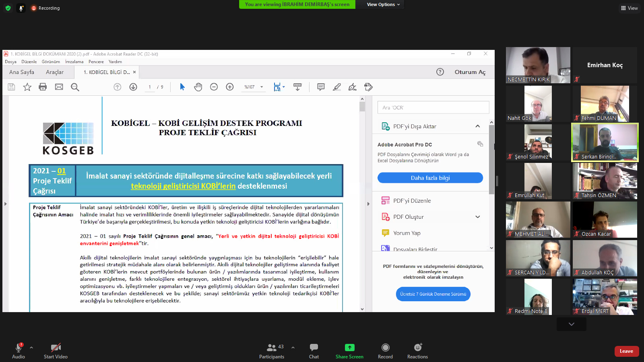
Task: Expand the PDF Oluştur section
Action: (477, 217)
